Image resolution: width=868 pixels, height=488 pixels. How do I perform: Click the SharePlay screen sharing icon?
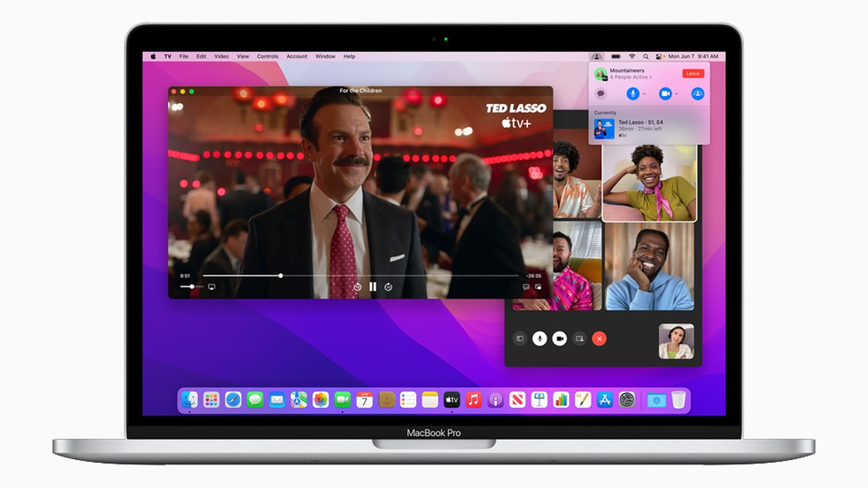697,93
